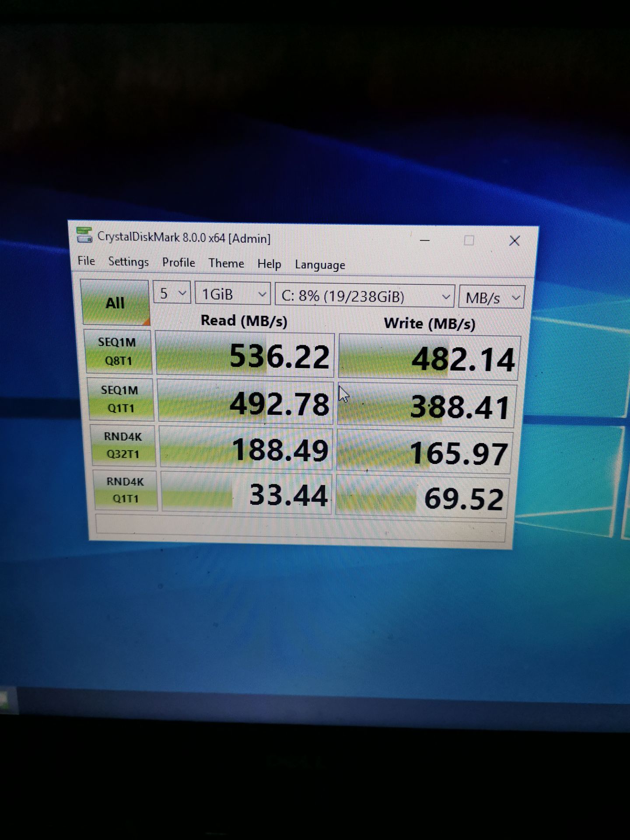630x840 pixels.
Task: Minimize the CrystalDiskMark window
Action: tap(425, 241)
